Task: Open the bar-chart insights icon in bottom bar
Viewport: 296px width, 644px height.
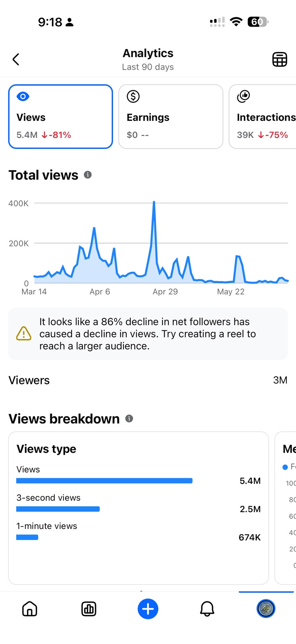Action: click(89, 609)
